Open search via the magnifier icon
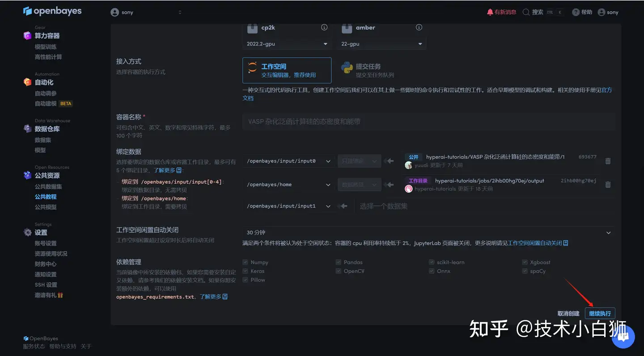This screenshot has width=644, height=356. [x=526, y=12]
